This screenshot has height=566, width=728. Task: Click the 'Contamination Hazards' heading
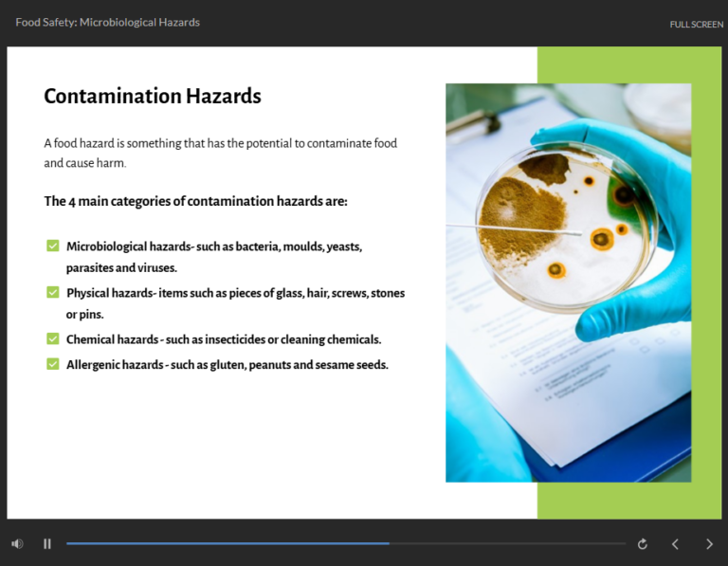click(x=153, y=96)
